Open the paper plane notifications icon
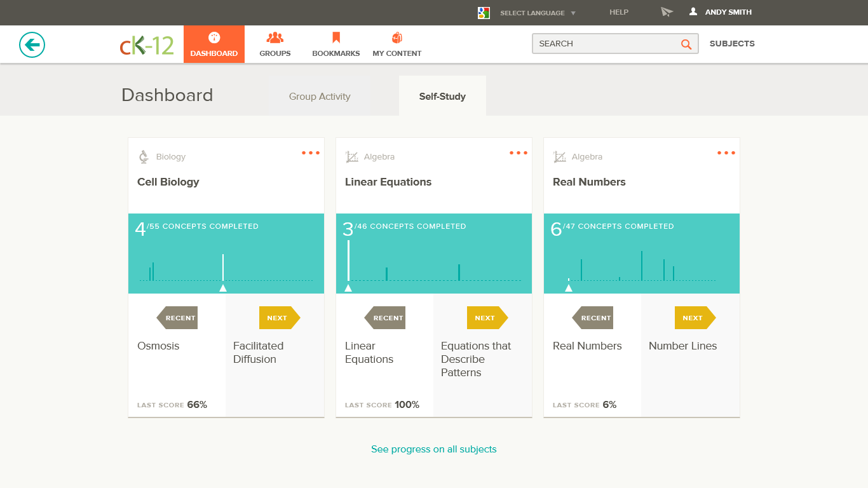The image size is (868, 488). [x=666, y=12]
